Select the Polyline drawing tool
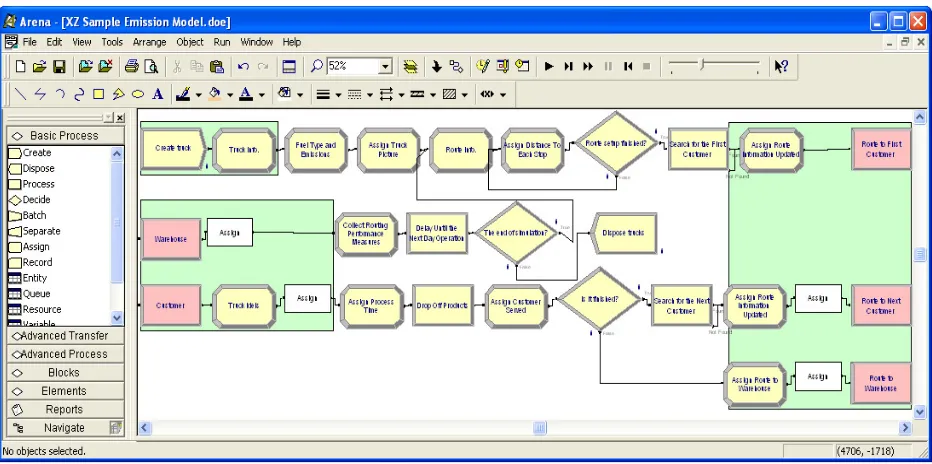 pyautogui.click(x=40, y=94)
